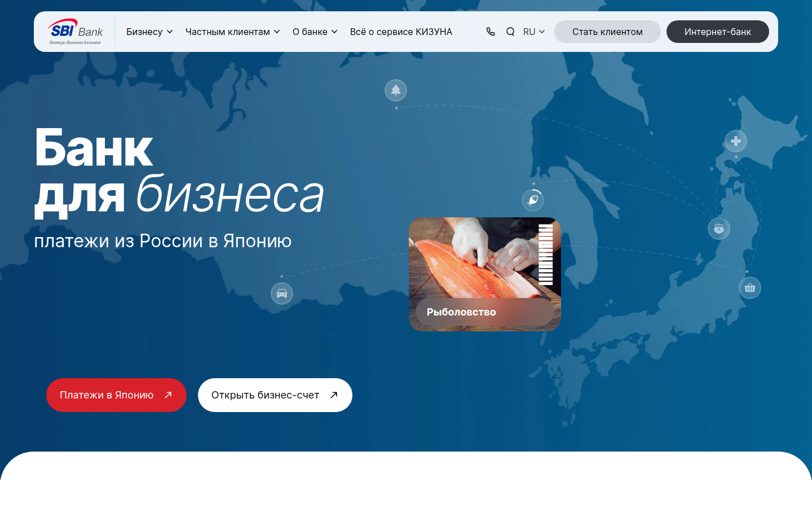This screenshot has height=508, width=812.
Task: Open Всё о сервисе КИЗУНА link
Action: (401, 32)
